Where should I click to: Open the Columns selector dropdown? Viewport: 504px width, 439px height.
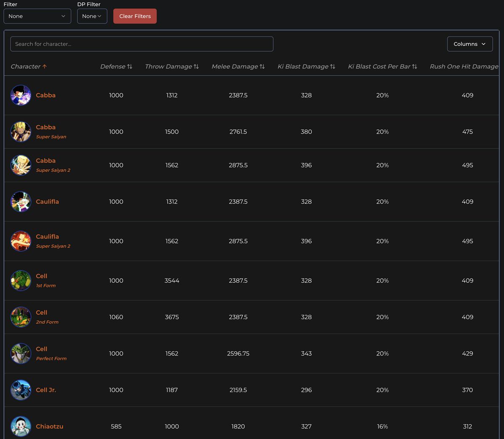tap(470, 44)
